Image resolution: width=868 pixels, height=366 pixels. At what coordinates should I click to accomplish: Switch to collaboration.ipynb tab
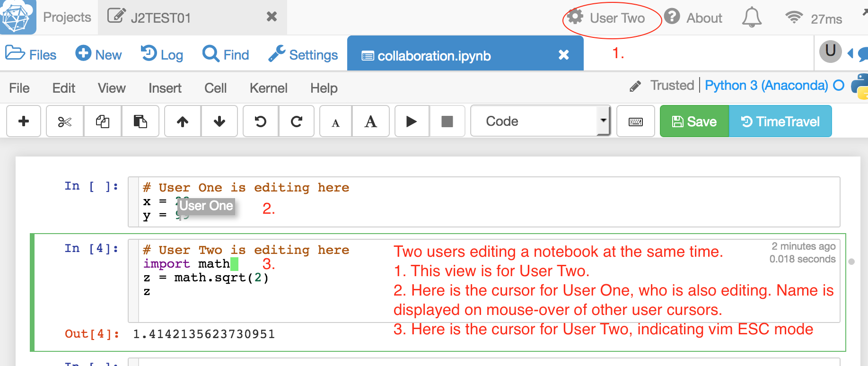tap(434, 56)
